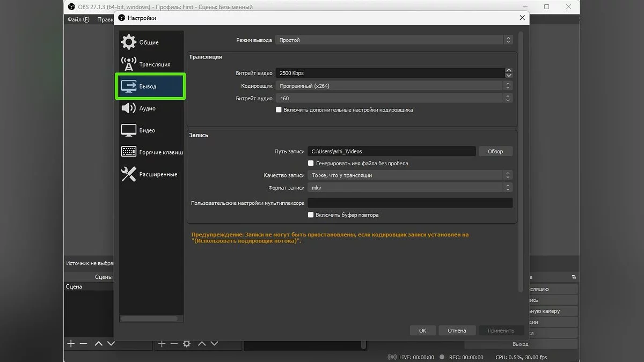Open the Битрейт аудио dropdown

tap(394, 99)
